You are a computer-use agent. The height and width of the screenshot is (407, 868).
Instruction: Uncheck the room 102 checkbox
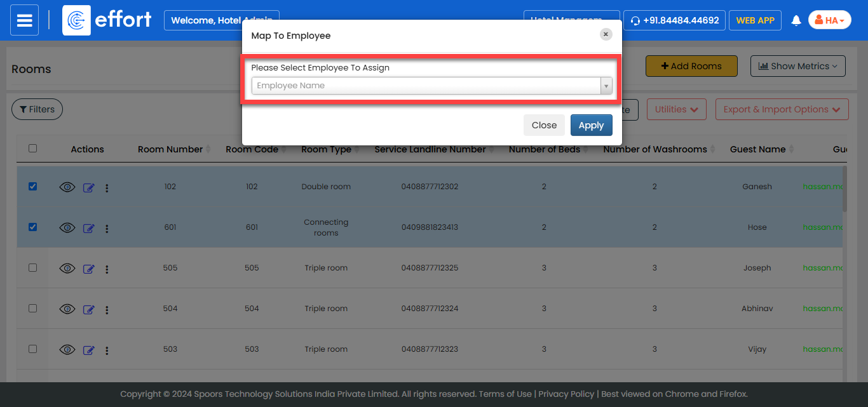pos(33,187)
